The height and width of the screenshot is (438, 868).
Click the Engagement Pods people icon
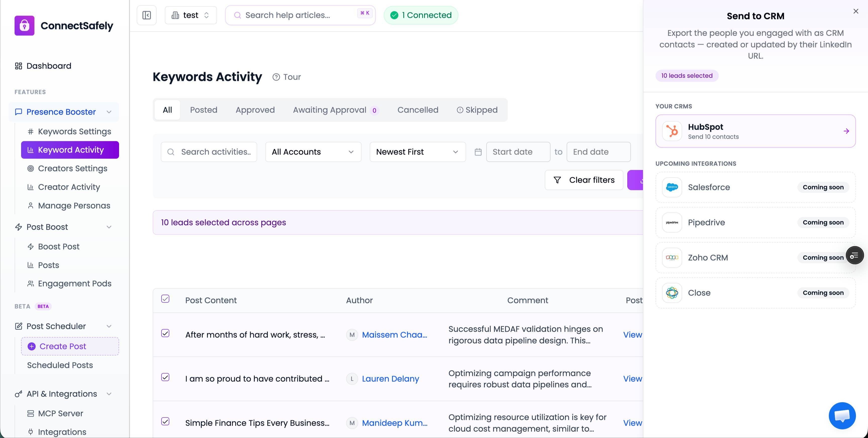point(30,284)
